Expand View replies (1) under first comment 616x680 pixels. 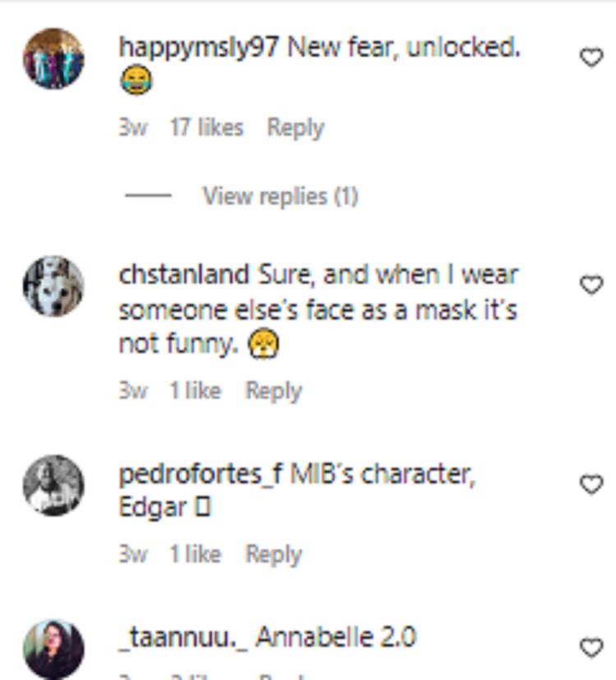pos(280,196)
